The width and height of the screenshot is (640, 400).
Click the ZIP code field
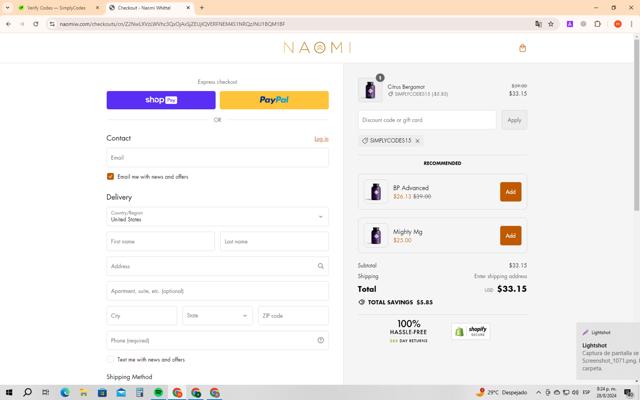pos(293,316)
